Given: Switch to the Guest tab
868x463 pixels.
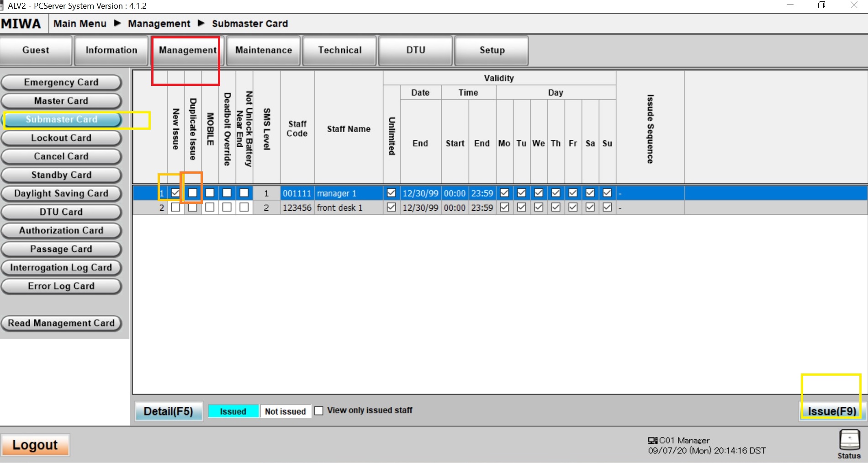Looking at the screenshot, I should (36, 50).
